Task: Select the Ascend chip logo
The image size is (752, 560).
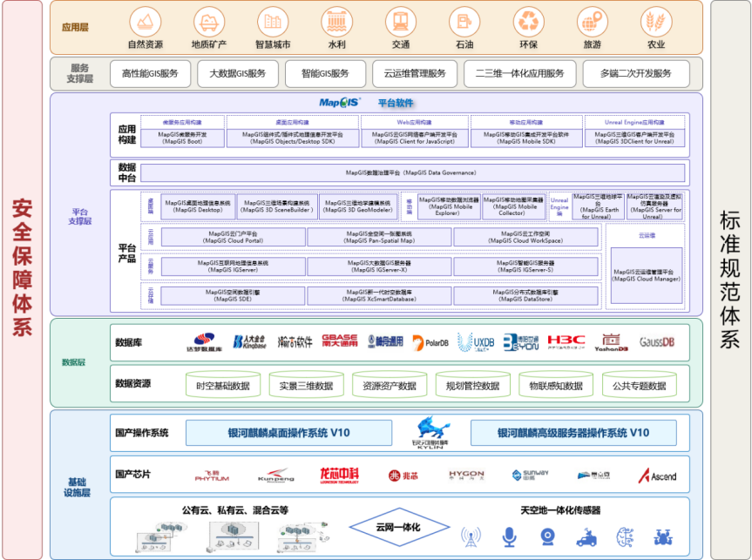Action: tap(658, 476)
